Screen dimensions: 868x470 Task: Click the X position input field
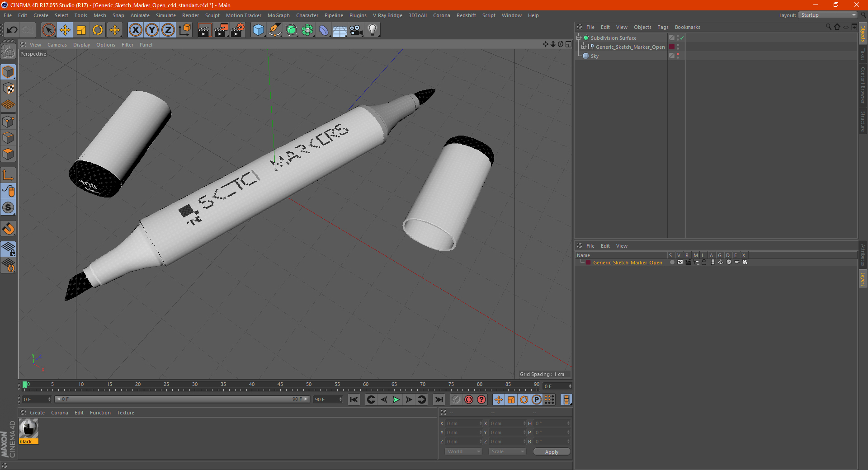(x=463, y=423)
